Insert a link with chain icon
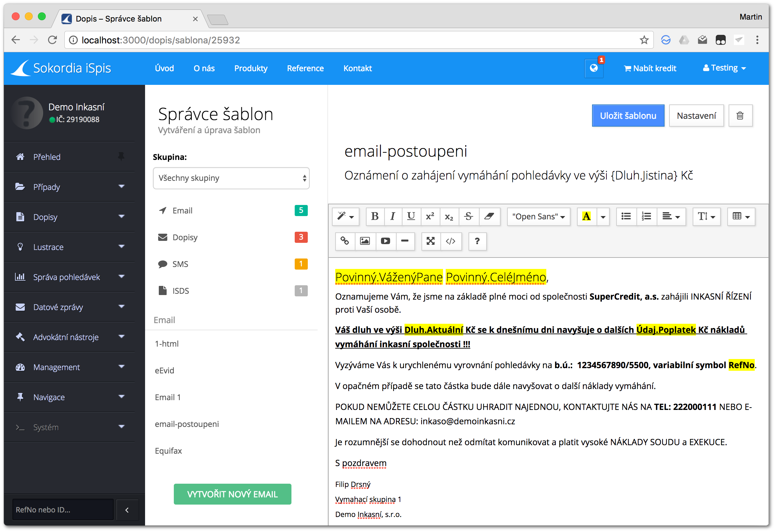Screen dimensions: 775x532 point(345,241)
